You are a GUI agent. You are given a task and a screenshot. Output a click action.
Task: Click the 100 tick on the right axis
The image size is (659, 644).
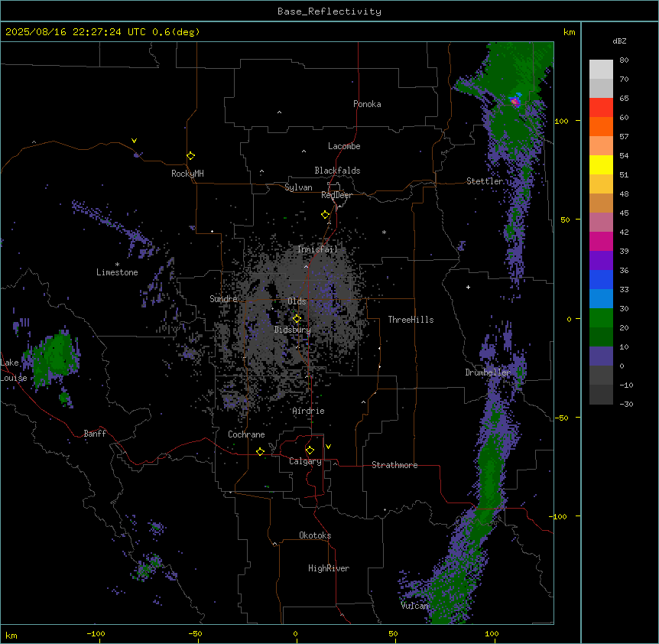561,121
